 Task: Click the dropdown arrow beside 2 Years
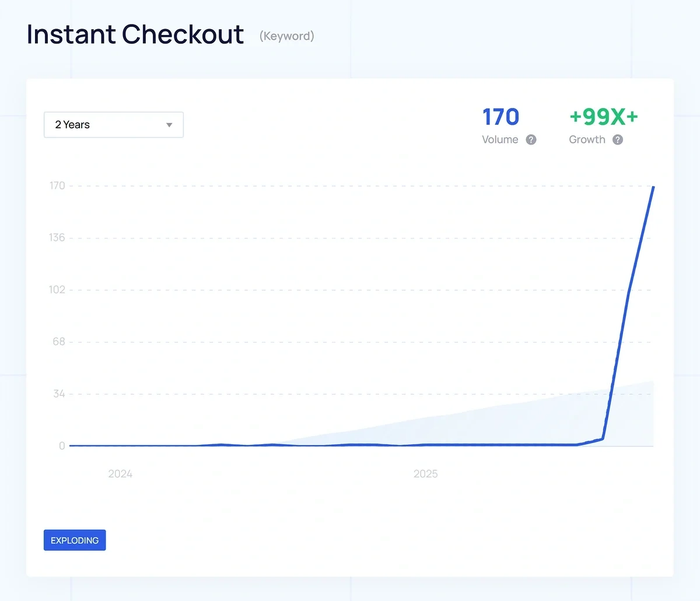pos(169,125)
